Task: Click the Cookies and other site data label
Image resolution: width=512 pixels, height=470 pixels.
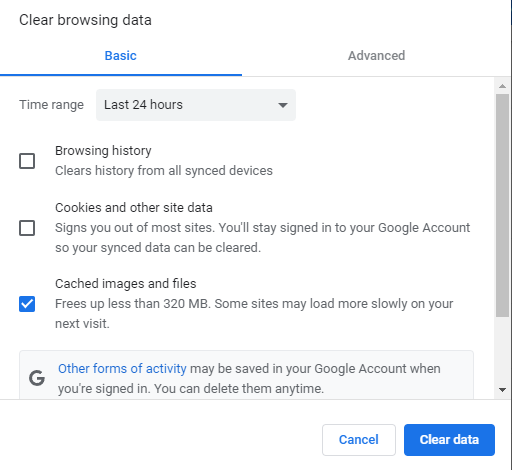Action: pyautogui.click(x=134, y=208)
